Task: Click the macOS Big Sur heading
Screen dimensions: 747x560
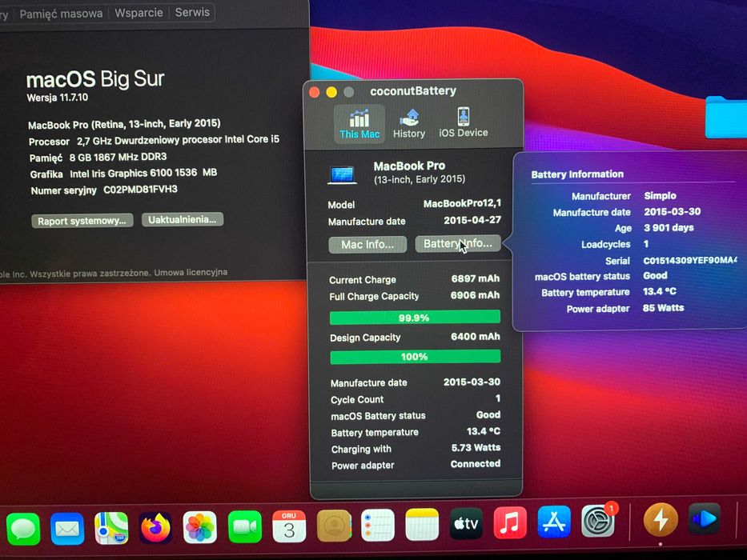Action: click(95, 79)
